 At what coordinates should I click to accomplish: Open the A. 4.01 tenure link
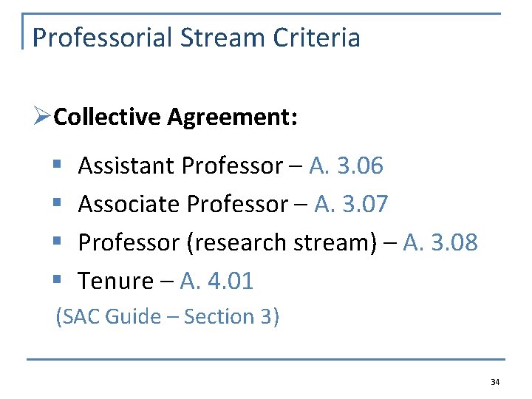(x=216, y=281)
